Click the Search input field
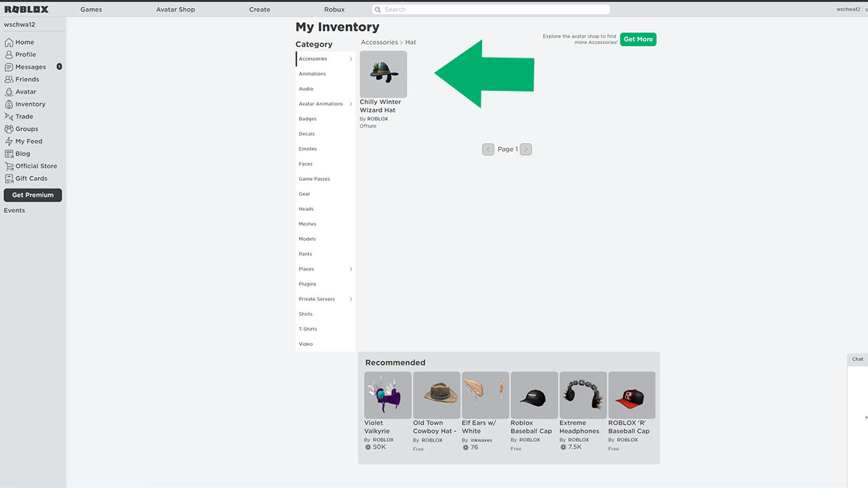Viewport: 868px width, 488px height. coord(490,9)
